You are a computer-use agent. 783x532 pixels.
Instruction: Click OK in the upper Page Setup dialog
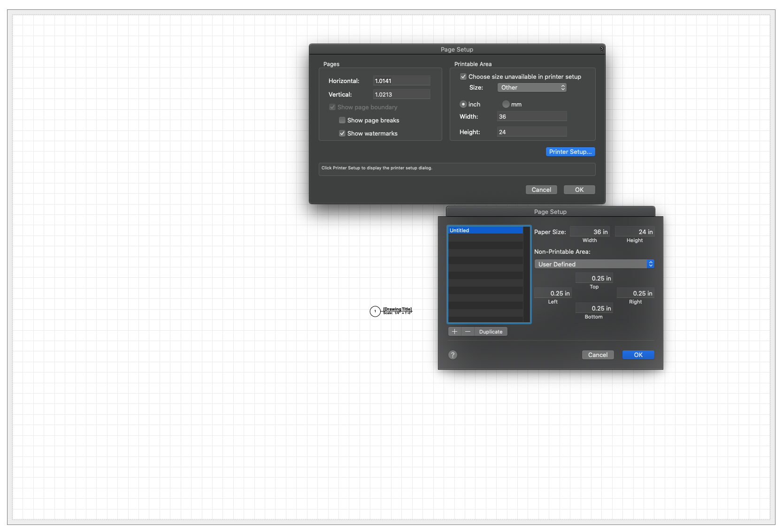[x=579, y=190]
